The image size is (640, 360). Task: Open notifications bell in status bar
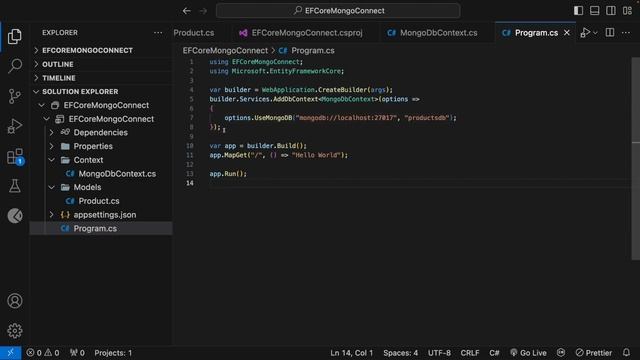pyautogui.click(x=627, y=353)
